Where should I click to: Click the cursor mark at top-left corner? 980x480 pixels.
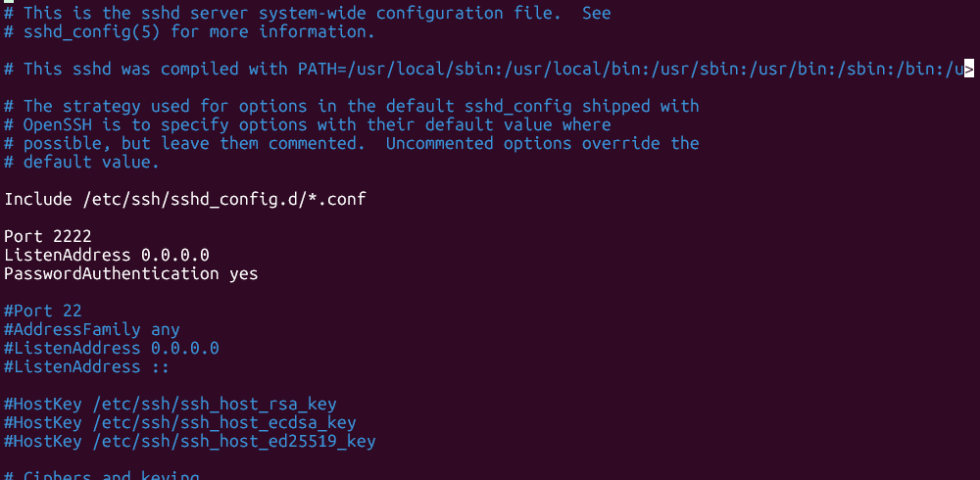pyautogui.click(x=8, y=2)
